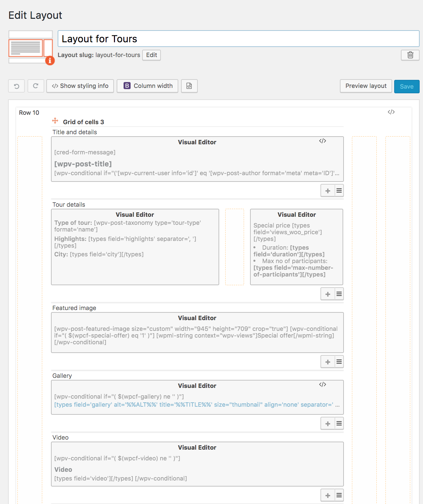Edit the layout slug
423x504 pixels.
[152, 55]
